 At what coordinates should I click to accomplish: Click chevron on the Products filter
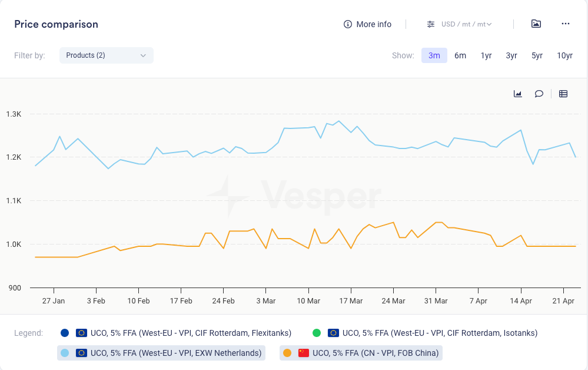pos(143,55)
